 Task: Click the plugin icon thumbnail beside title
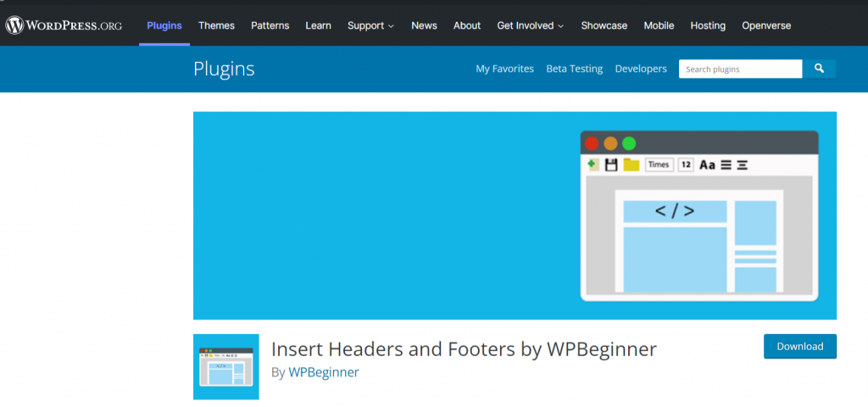point(225,366)
